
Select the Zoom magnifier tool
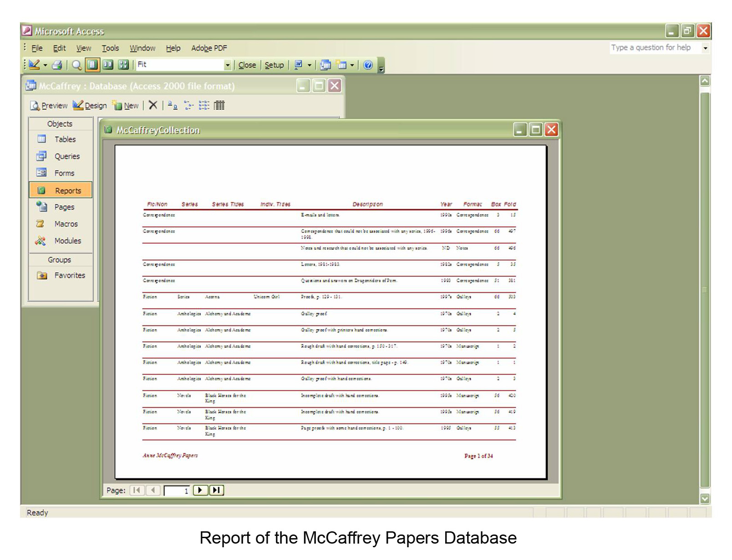tap(76, 65)
